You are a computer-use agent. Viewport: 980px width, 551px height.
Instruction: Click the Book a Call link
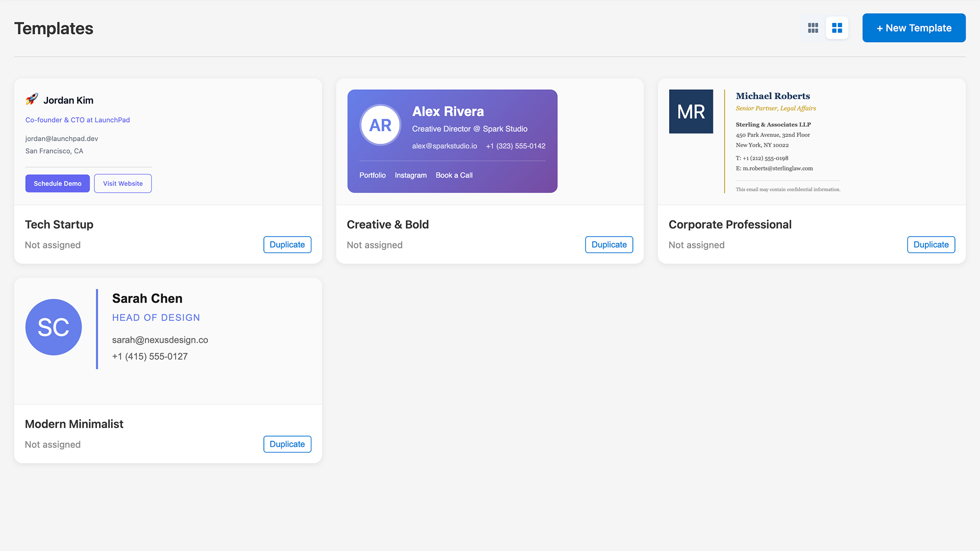(x=454, y=176)
